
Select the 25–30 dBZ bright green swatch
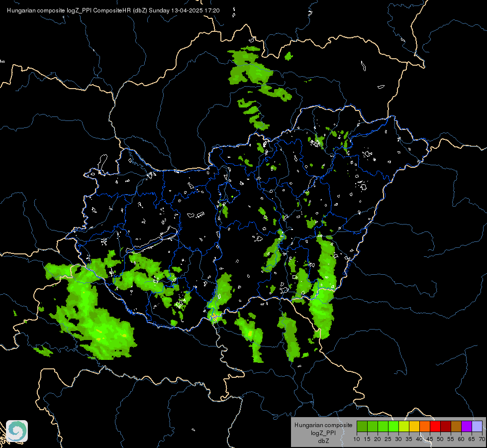[393, 426]
